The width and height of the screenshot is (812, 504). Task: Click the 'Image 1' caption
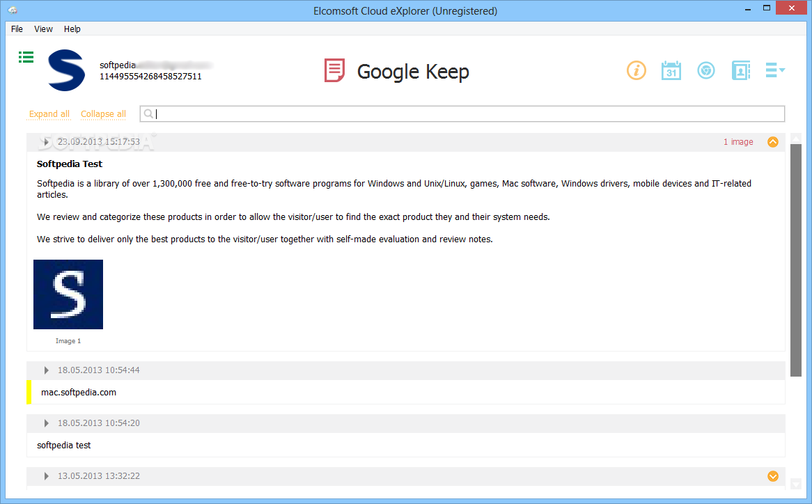tap(68, 341)
